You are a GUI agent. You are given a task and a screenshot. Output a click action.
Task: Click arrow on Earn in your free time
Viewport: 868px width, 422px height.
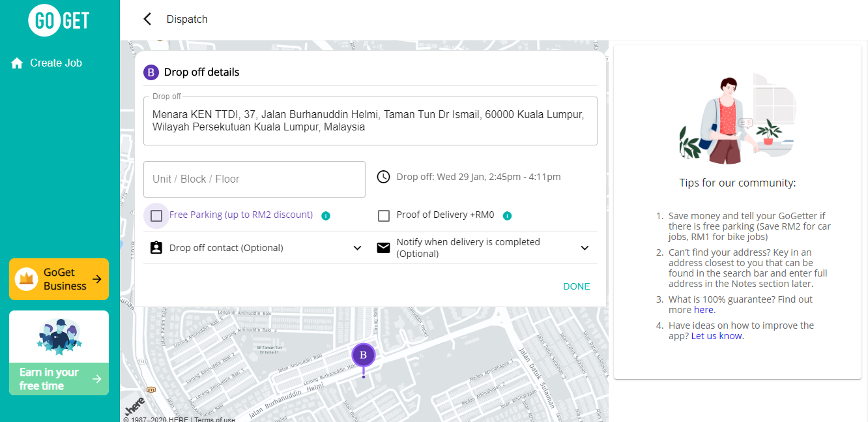pos(97,379)
